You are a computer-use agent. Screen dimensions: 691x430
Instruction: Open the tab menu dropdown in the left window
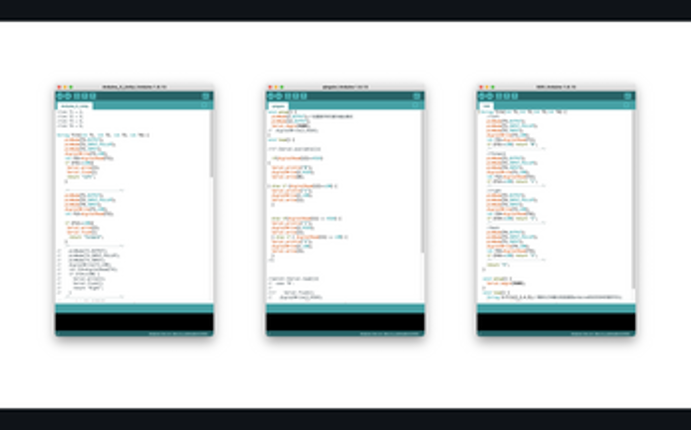(x=204, y=105)
